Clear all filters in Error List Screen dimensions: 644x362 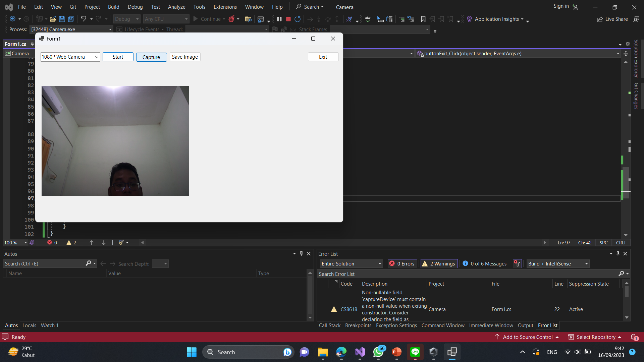tap(517, 264)
